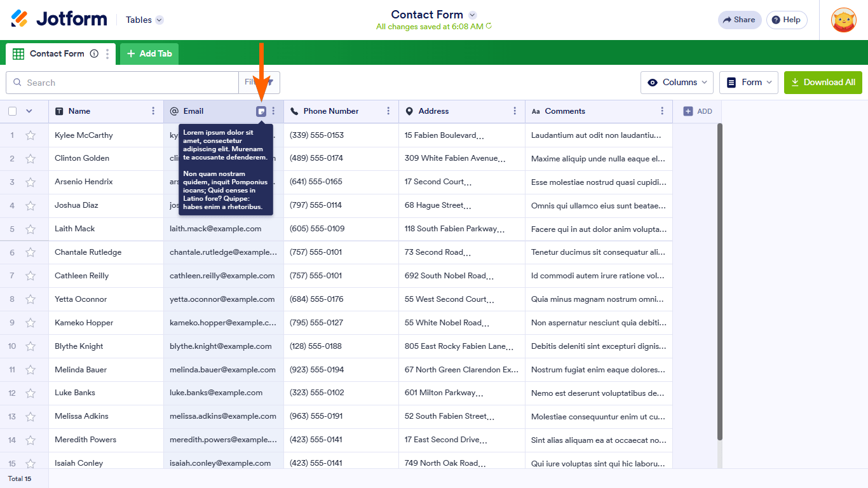This screenshot has width=868, height=488.
Task: Expand the row selection options arrow
Action: click(x=29, y=111)
